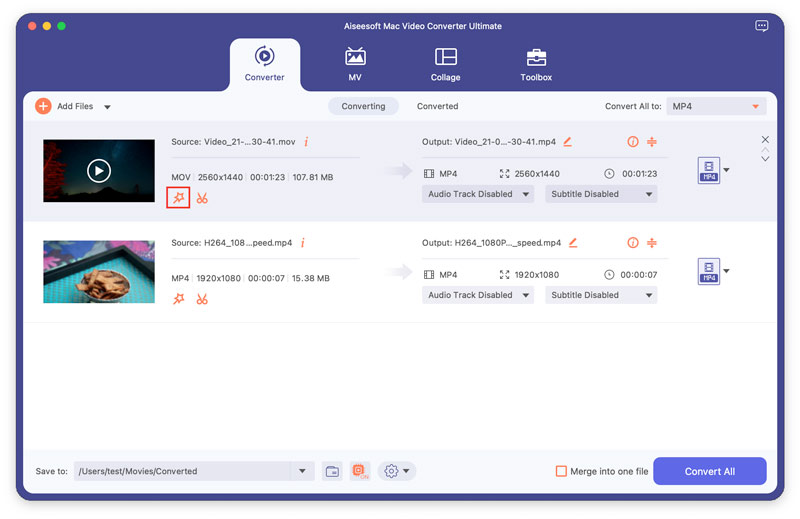Image resolution: width=800 pixels, height=519 pixels.
Task: Open output info icon for H264_1080P mp4
Action: 633,242
